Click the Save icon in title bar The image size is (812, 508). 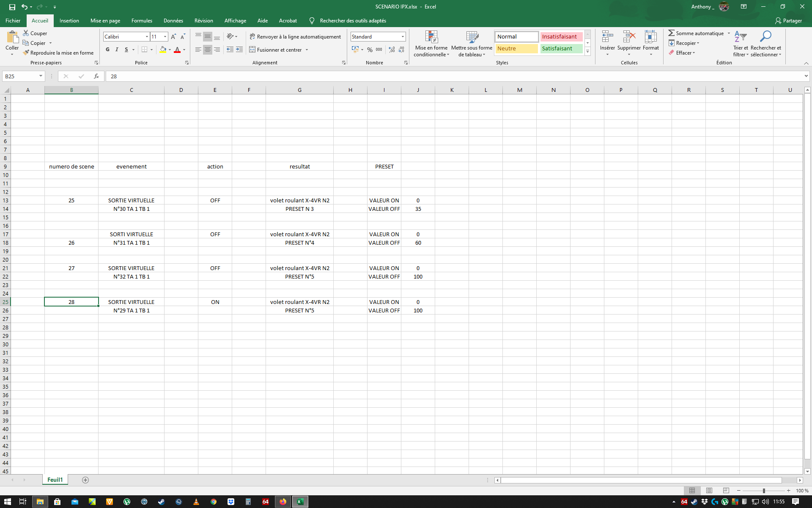click(12, 7)
